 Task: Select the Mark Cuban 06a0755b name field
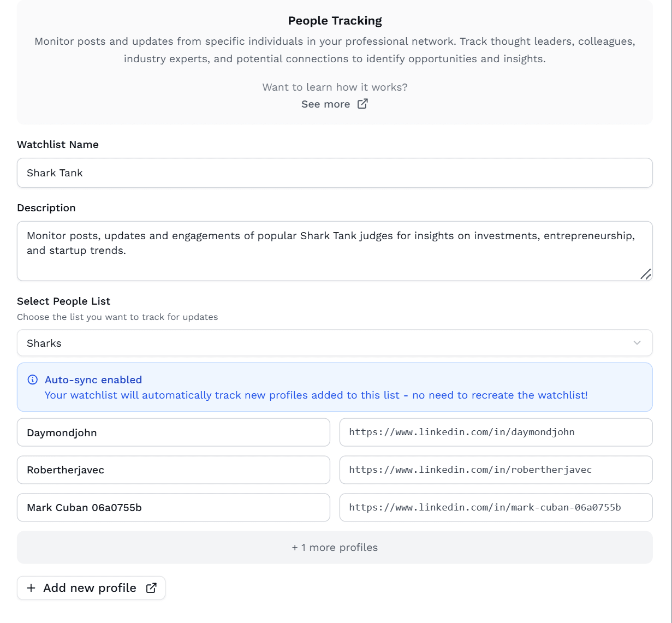tap(173, 507)
